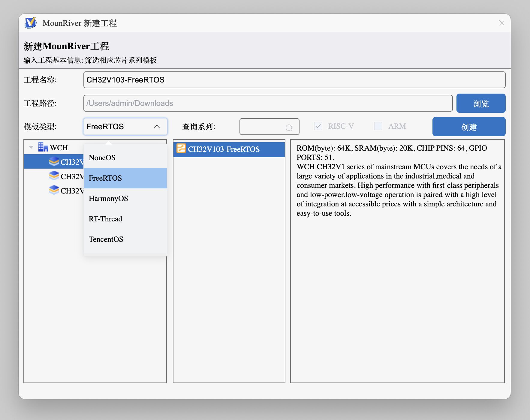Collapse the WCH tree node
Image resolution: width=530 pixels, height=420 pixels.
tap(31, 147)
